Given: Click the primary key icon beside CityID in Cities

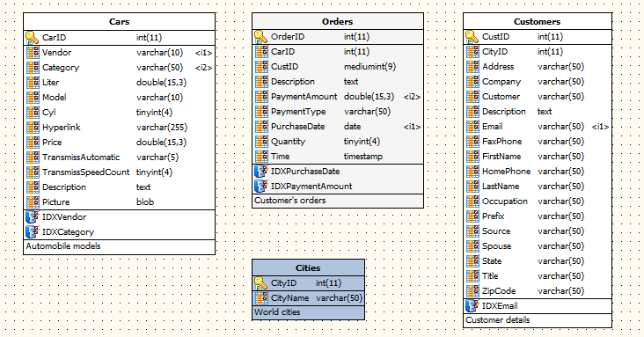Looking at the screenshot, I should point(260,283).
